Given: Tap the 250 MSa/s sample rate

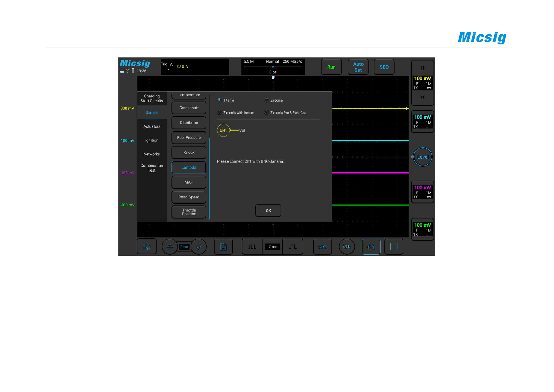Looking at the screenshot, I should tap(292, 62).
